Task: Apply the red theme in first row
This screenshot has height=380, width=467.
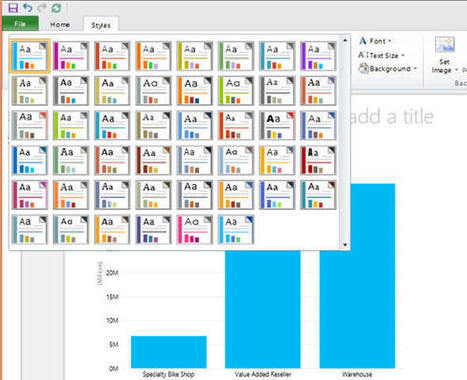Action: tap(112, 56)
